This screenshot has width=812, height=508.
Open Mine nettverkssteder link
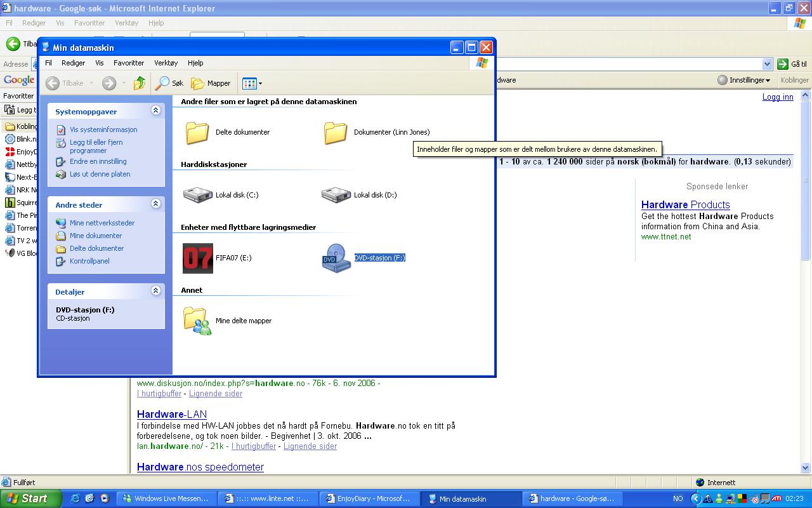[x=102, y=223]
